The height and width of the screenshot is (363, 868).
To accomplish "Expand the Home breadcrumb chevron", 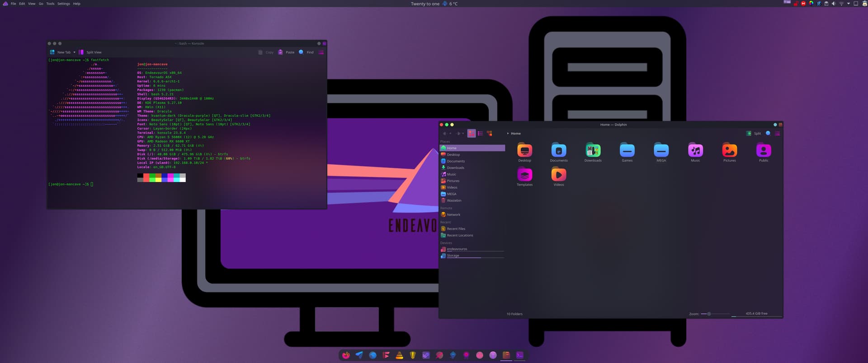I will [508, 133].
